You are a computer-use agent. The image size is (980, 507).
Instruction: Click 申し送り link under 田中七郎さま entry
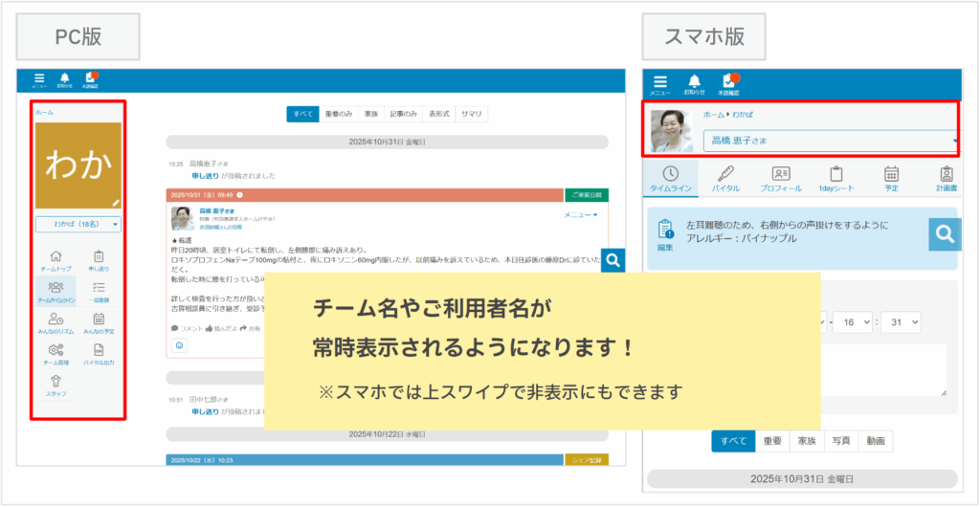[205, 412]
